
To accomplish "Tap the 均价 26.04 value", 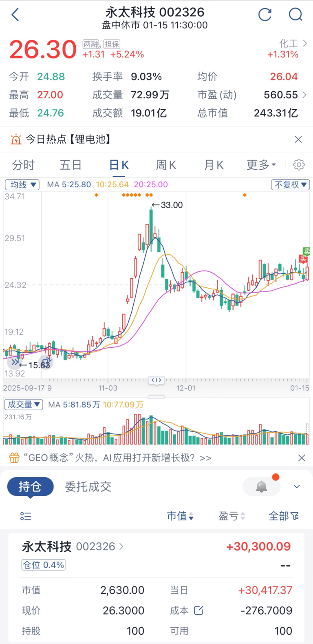I will click(284, 77).
